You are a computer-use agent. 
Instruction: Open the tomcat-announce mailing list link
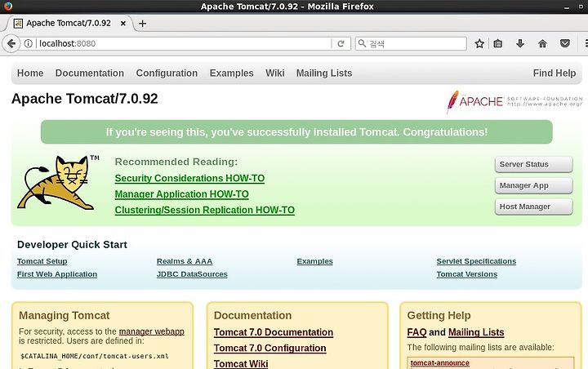point(439,363)
